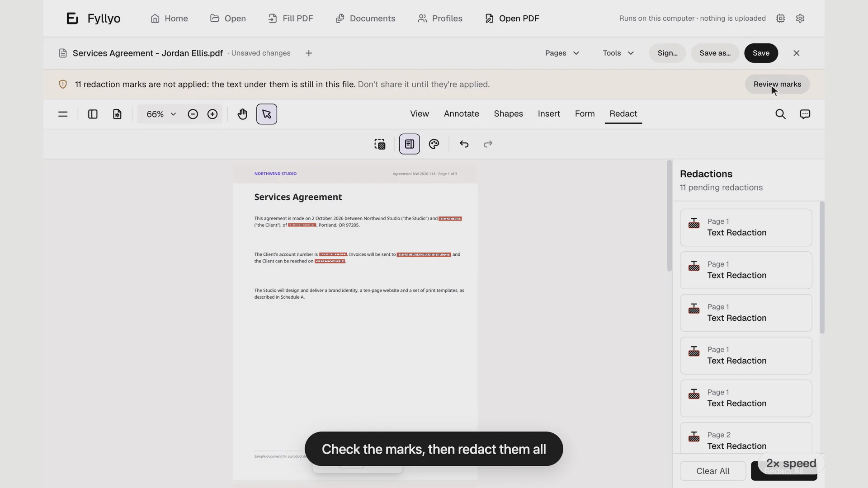Open the 66% zoom level dropdown

(x=161, y=114)
